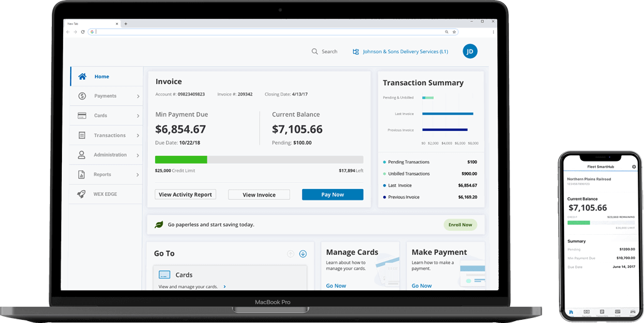Click the browser address bar
The width and height of the screenshot is (644, 323).
tap(269, 31)
